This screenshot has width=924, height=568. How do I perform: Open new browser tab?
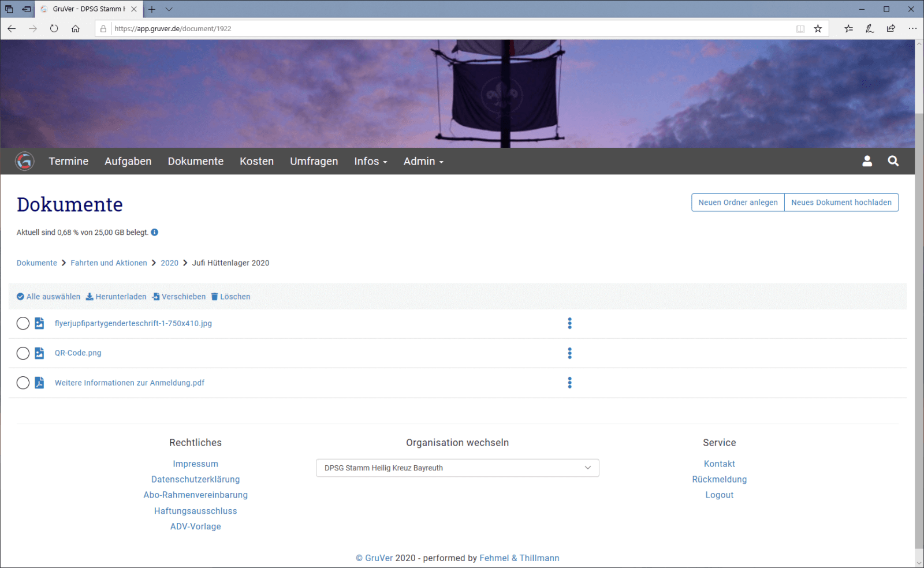pyautogui.click(x=152, y=9)
